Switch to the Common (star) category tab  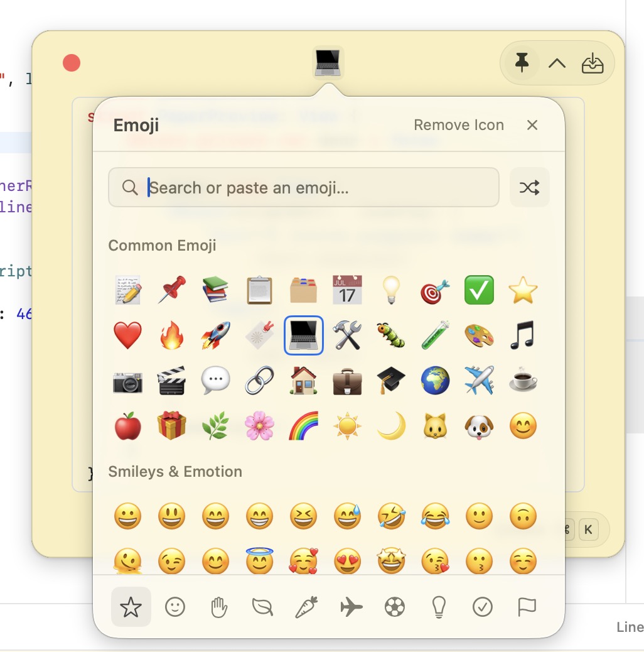coord(131,607)
